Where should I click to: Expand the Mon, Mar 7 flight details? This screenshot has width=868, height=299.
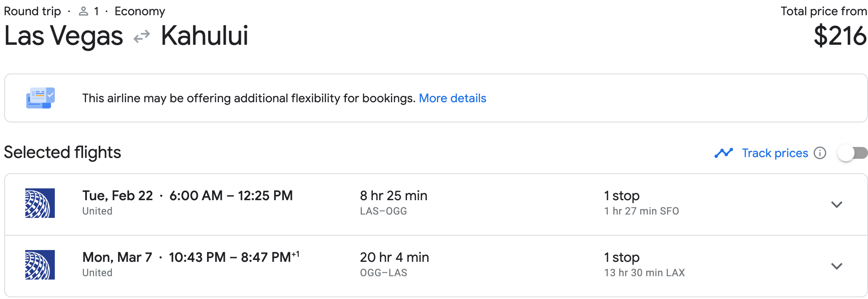[x=837, y=266]
